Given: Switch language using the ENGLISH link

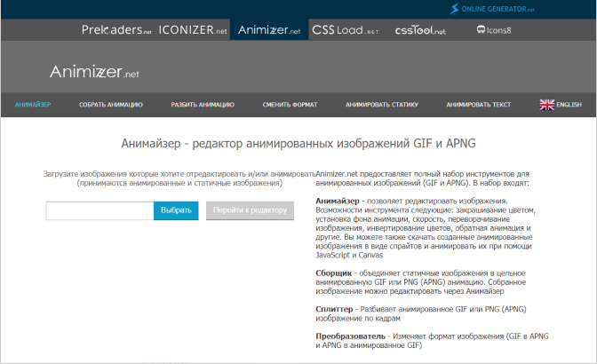Looking at the screenshot, I should click(569, 105).
